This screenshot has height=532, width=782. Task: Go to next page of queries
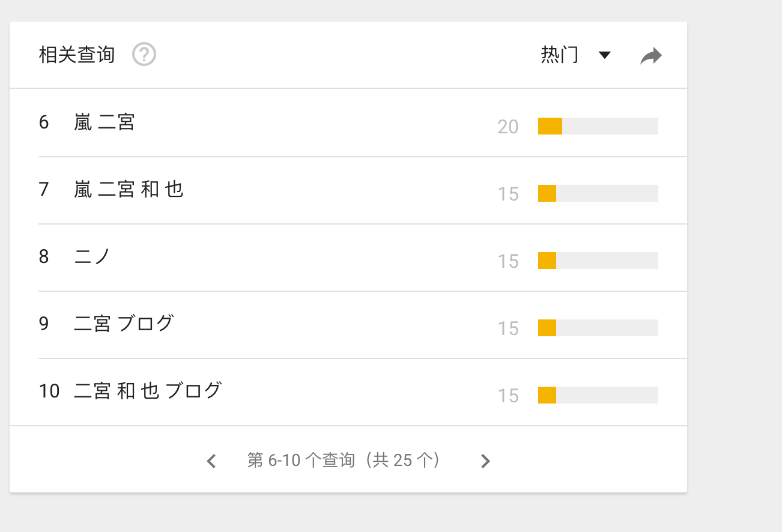tap(485, 461)
